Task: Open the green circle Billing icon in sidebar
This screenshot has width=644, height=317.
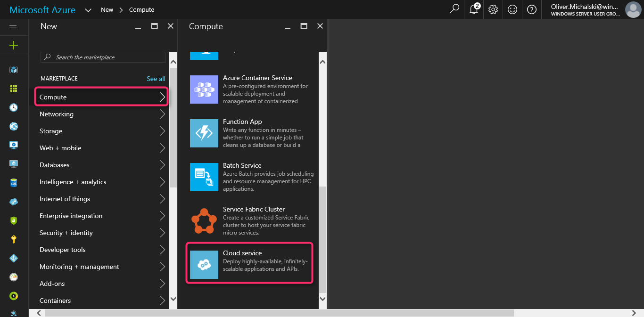Action: tap(13, 296)
